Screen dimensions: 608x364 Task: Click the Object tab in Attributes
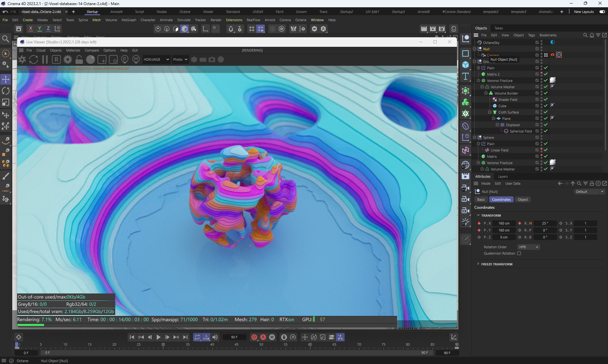point(522,200)
